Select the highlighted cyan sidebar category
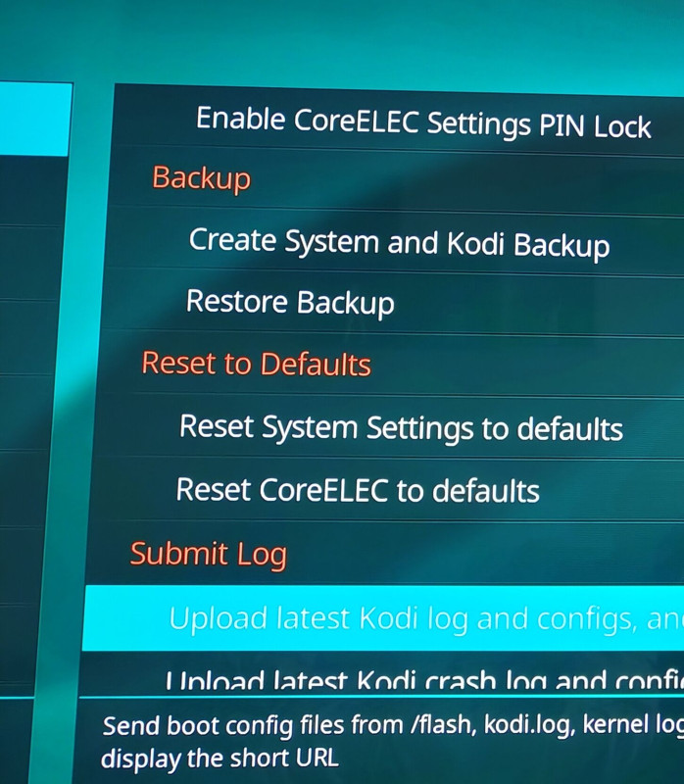 pyautogui.click(x=34, y=119)
